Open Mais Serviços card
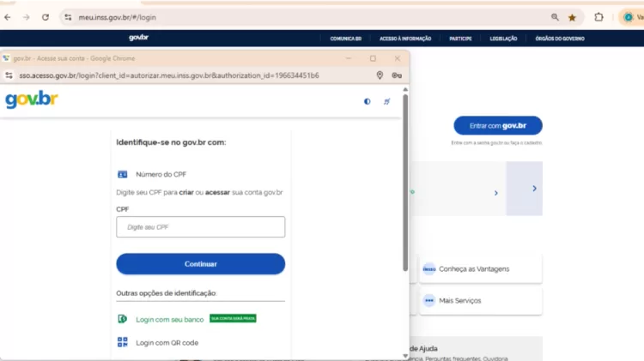Screen dimensions: 644x361 481,301
